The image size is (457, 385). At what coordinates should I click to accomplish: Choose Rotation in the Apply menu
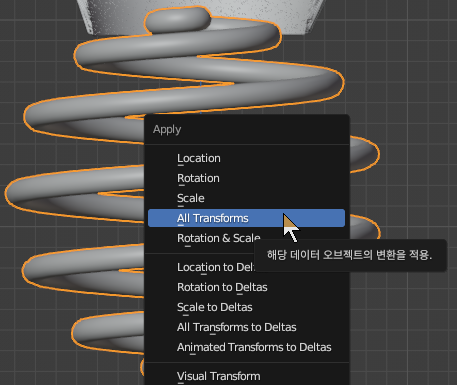tap(246, 178)
